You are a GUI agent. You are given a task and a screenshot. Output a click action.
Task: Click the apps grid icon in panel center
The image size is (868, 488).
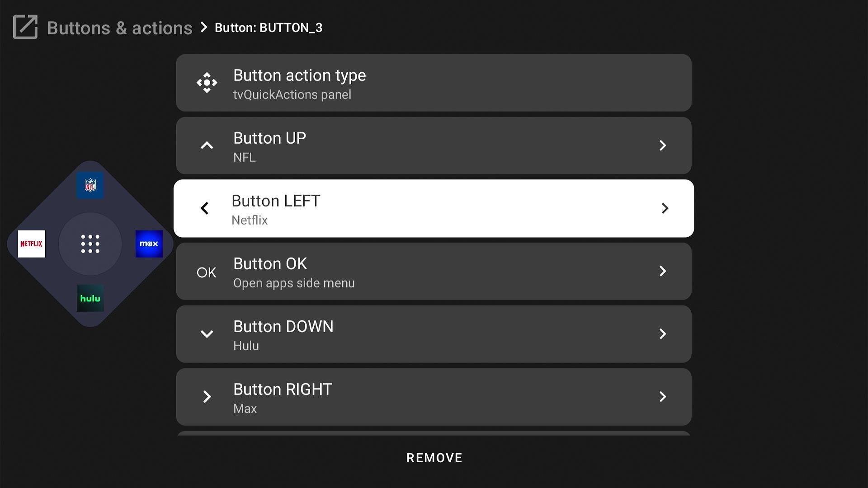(x=90, y=244)
